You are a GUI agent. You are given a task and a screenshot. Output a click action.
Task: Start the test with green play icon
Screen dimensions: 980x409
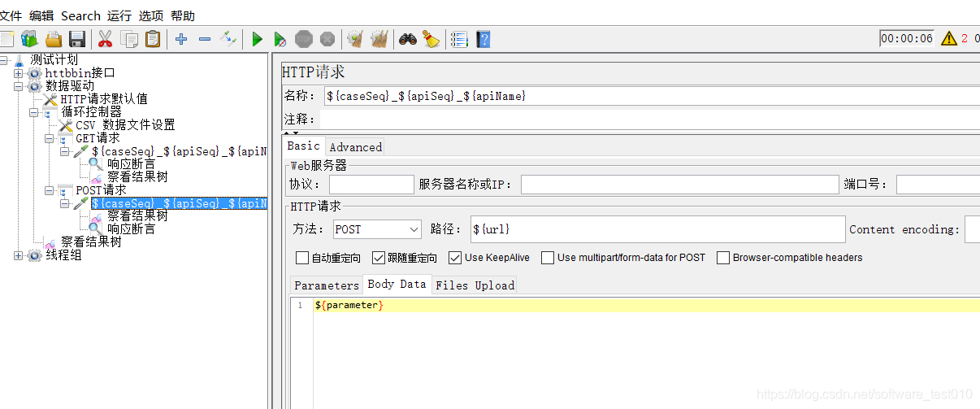[257, 38]
